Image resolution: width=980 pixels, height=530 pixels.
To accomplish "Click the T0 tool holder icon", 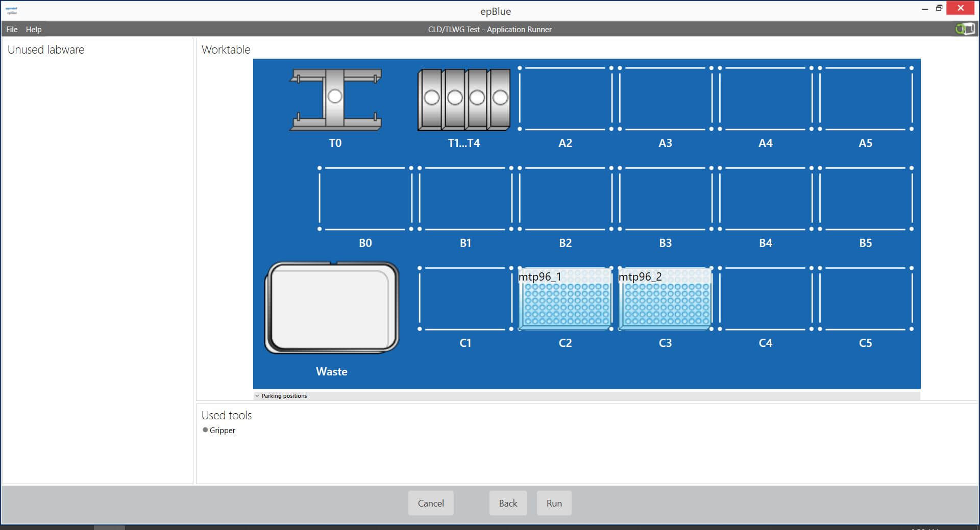I will 335,99.
